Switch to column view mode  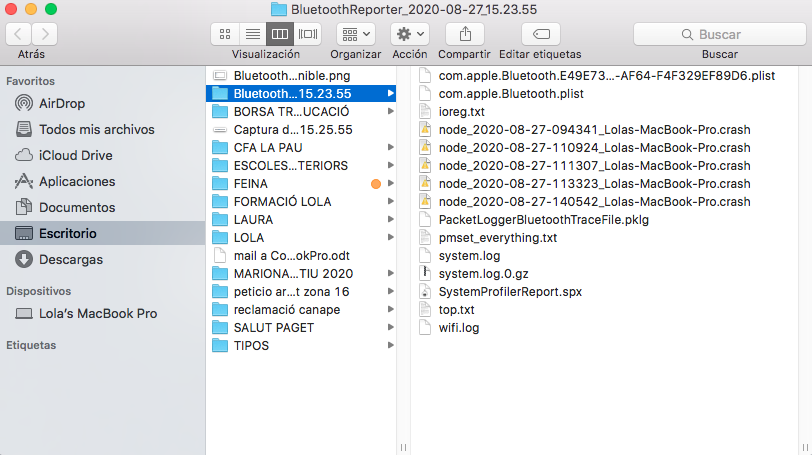tap(280, 34)
